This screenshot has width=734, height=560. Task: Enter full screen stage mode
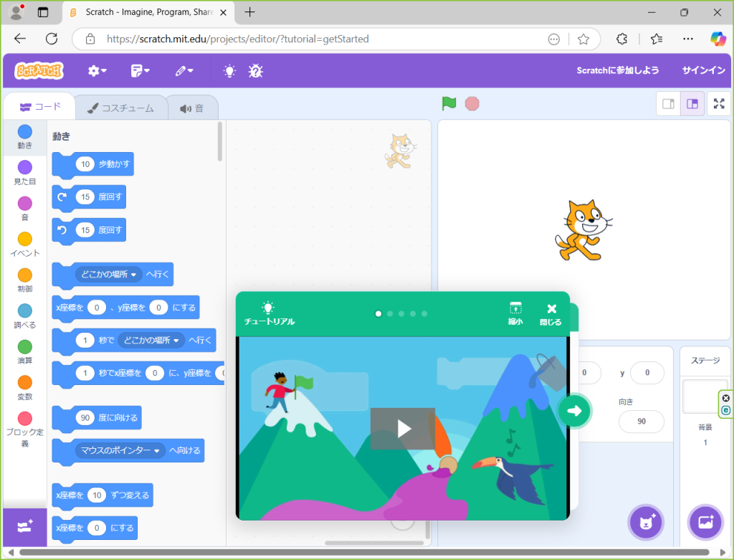coord(719,103)
